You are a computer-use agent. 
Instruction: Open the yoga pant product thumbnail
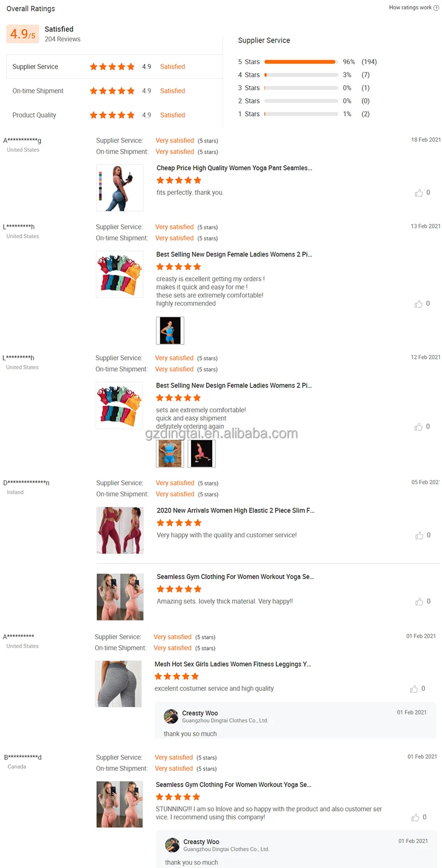coord(120,188)
